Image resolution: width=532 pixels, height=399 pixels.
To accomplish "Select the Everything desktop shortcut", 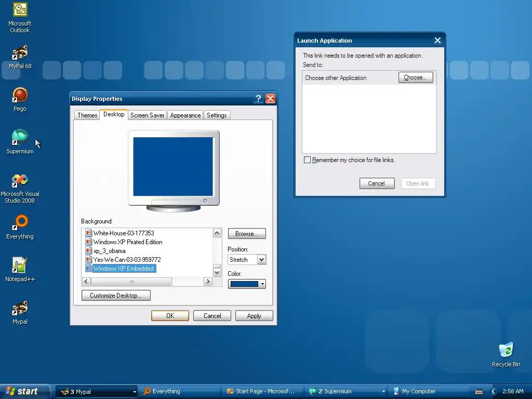I will tap(20, 227).
